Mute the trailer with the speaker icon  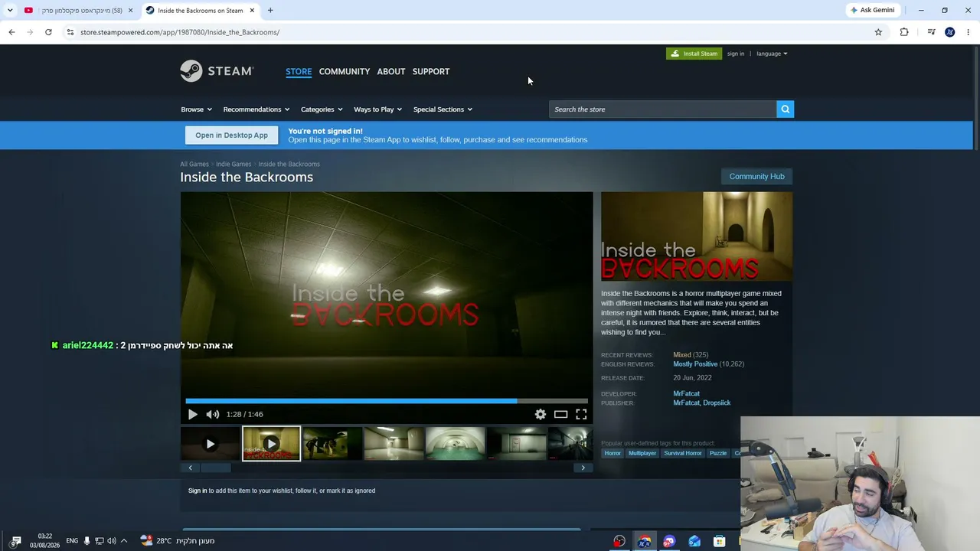coord(212,414)
